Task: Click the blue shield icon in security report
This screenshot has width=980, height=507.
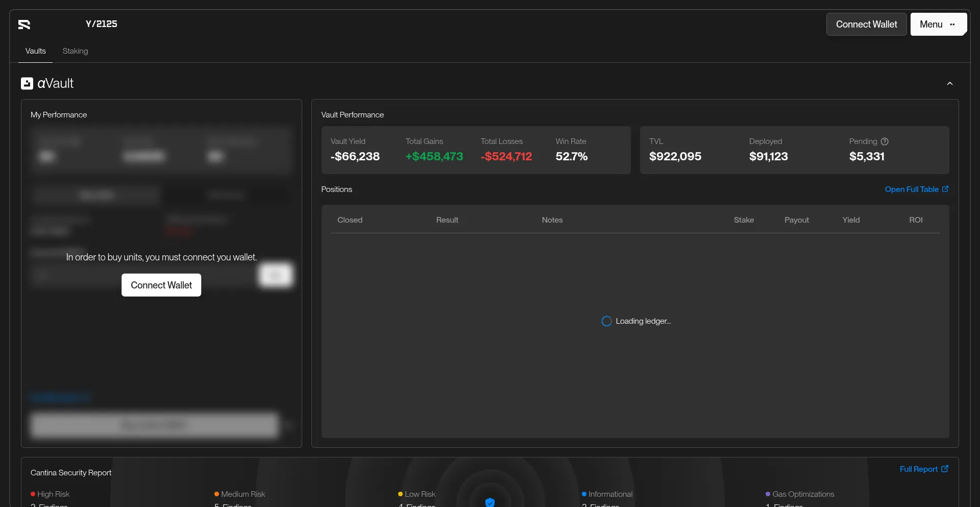Action: [x=490, y=502]
